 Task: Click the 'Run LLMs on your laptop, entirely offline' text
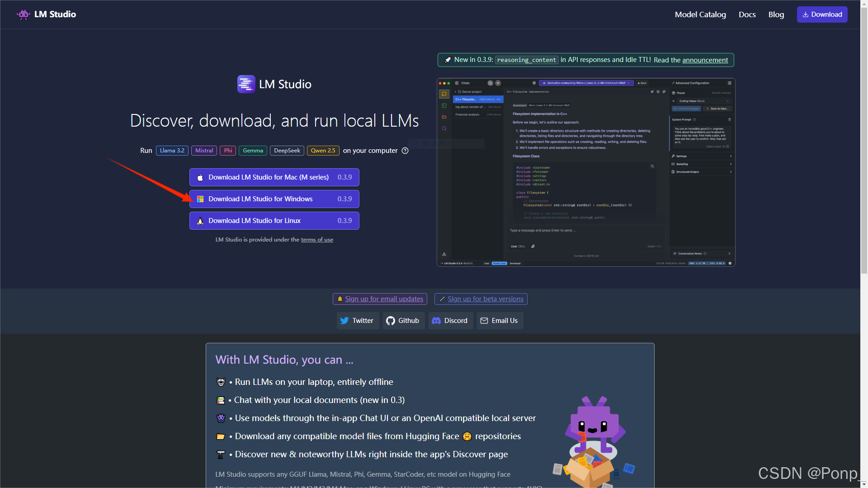pos(314,382)
